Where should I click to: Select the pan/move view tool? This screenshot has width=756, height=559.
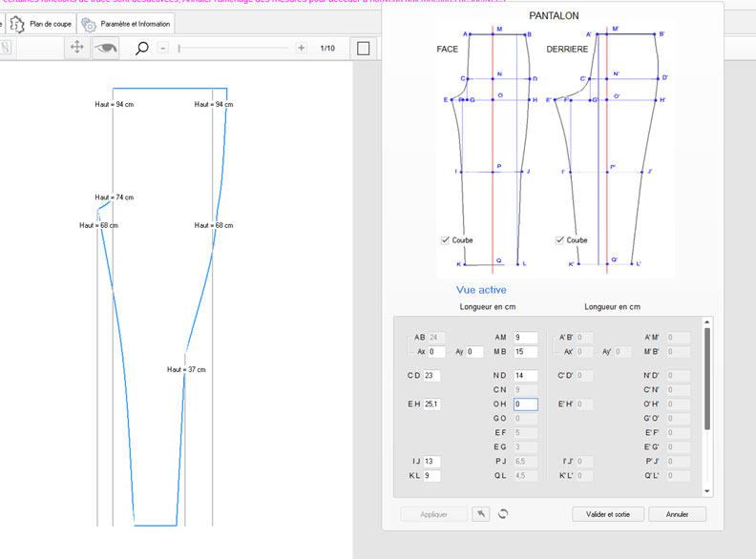(x=78, y=48)
